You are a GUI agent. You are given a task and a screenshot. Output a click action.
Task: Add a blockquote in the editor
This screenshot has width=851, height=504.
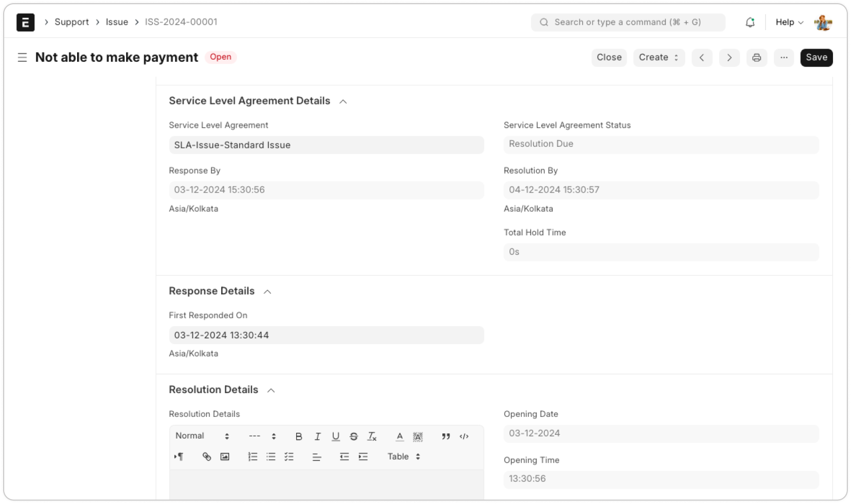(446, 436)
